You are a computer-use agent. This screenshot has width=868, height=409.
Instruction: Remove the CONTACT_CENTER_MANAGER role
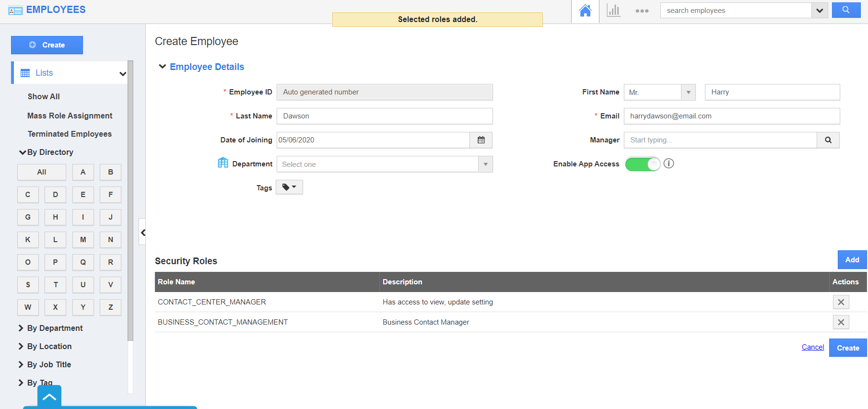[x=841, y=302]
